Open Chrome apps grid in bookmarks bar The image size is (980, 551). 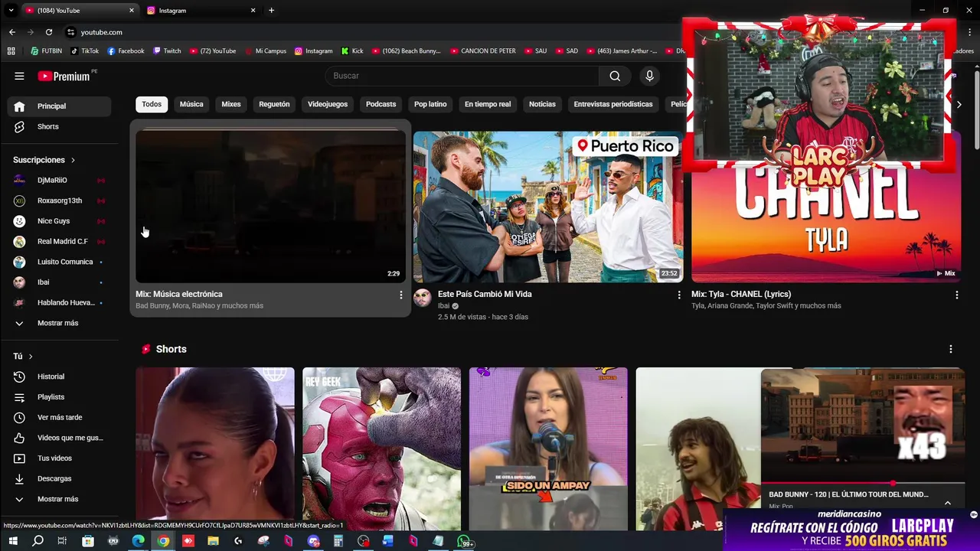pyautogui.click(x=11, y=51)
